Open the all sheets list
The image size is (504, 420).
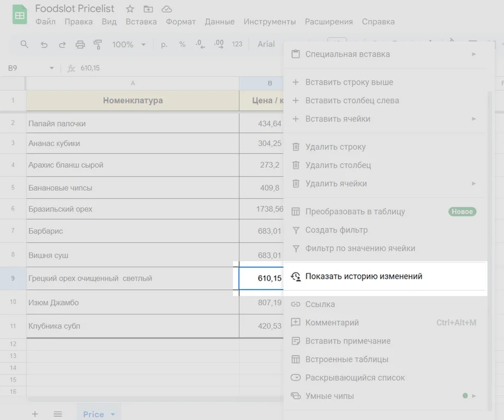(57, 414)
